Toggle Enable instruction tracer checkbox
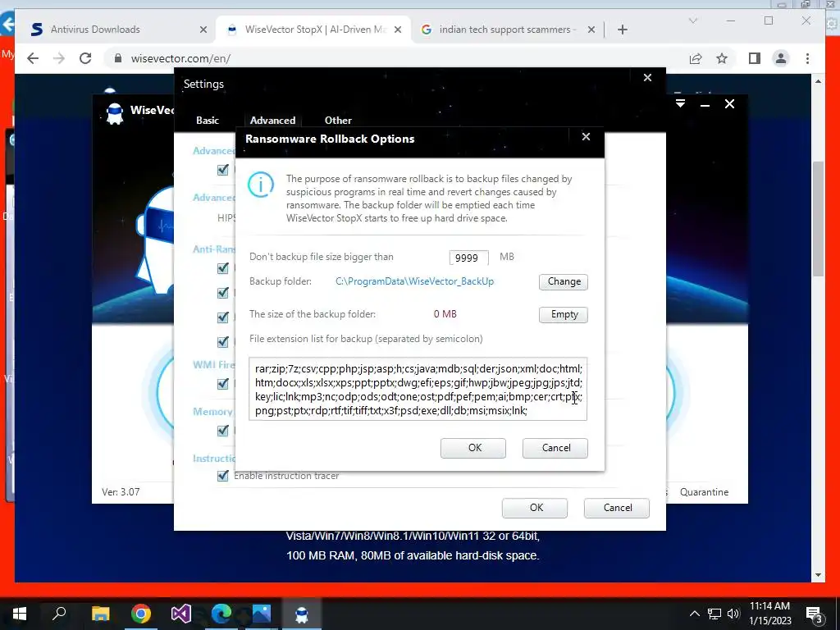This screenshot has height=630, width=840. [x=223, y=476]
